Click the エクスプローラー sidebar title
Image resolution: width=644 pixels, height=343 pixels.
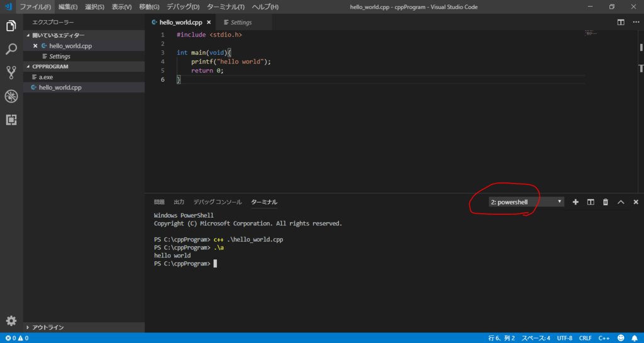point(53,23)
